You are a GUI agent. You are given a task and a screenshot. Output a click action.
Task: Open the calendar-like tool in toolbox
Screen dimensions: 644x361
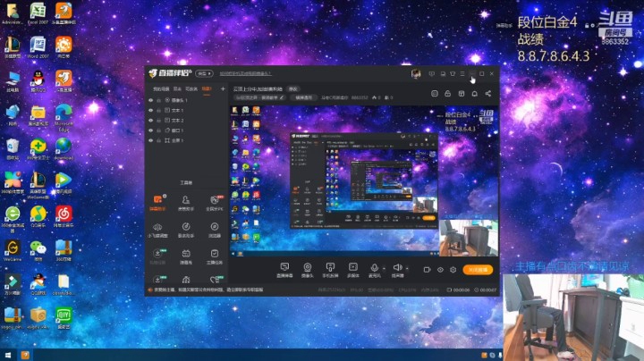186,256
